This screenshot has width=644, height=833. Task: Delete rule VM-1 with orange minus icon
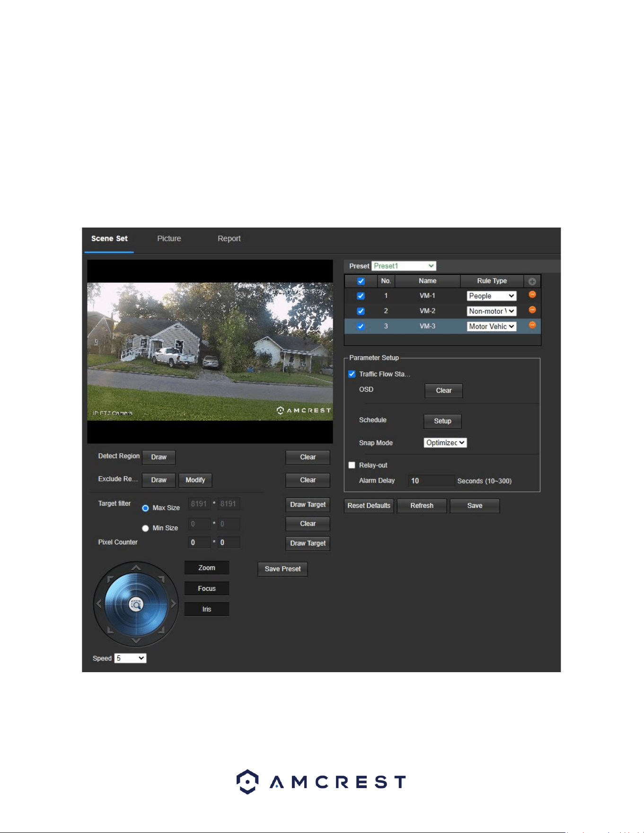point(532,295)
